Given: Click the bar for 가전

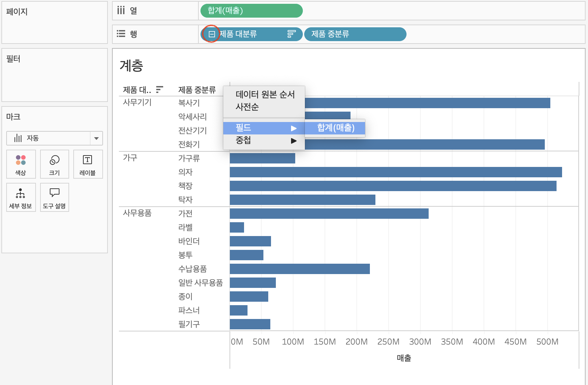Looking at the screenshot, I should click(x=329, y=214).
